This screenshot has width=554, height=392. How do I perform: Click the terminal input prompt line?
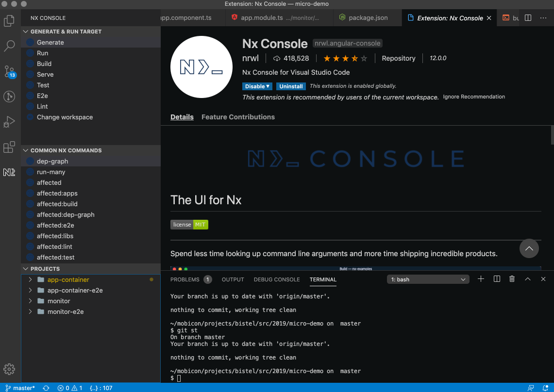(176, 378)
